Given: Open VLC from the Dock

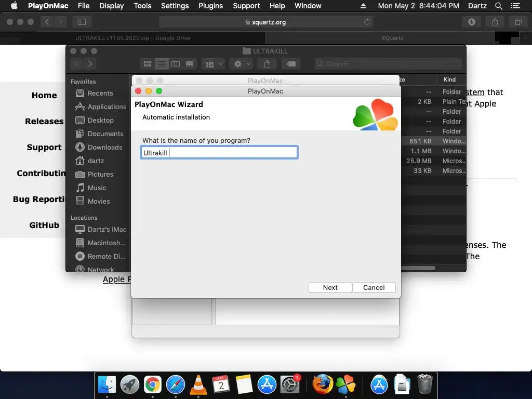Looking at the screenshot, I should 198,385.
